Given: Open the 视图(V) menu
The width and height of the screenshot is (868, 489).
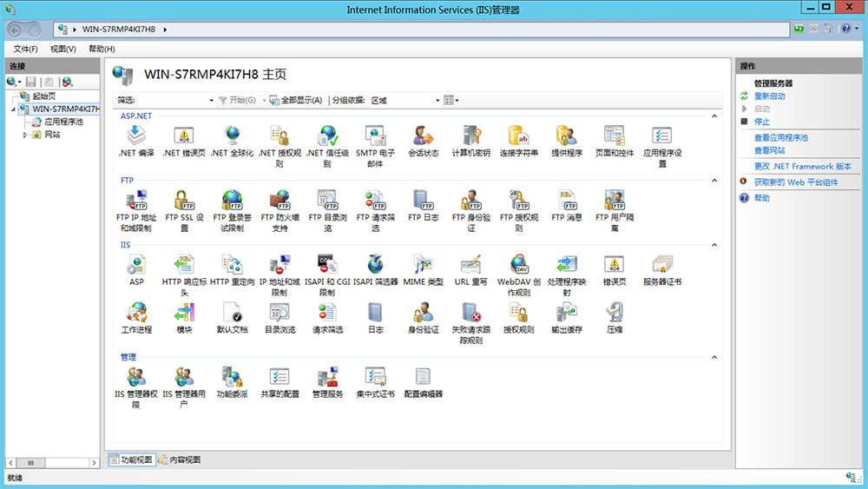Looking at the screenshot, I should (x=62, y=49).
